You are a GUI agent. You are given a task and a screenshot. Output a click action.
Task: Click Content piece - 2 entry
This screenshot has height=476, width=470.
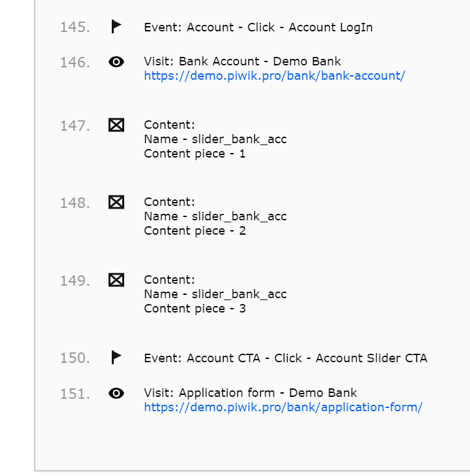coord(195,231)
